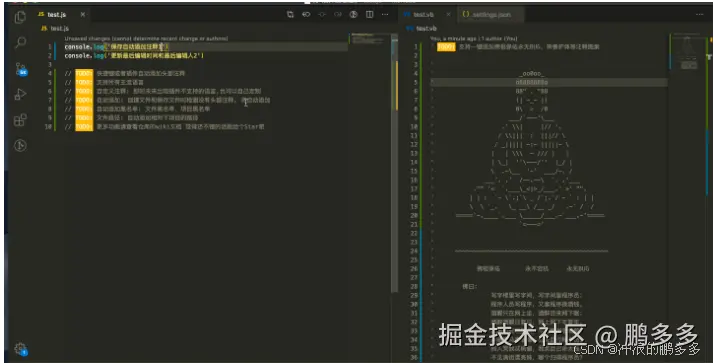Click the Open Changes icon in left editor toolbar
713x363 pixels.
[x=290, y=15]
